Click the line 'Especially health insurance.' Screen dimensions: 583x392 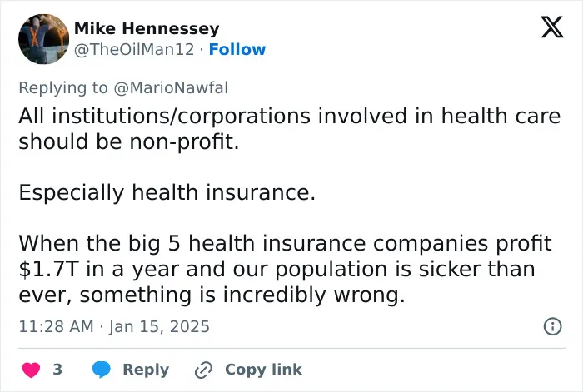coord(167,193)
